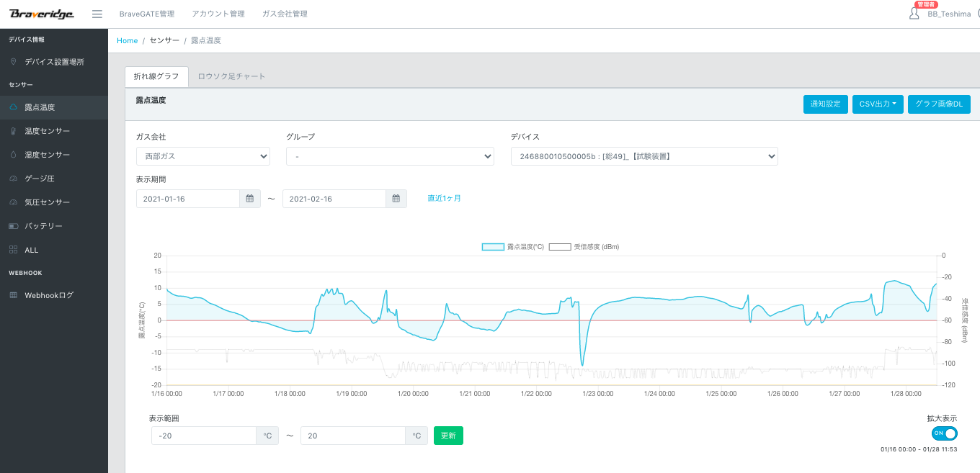Switch to the 折れ線グラフ tab
980x473 pixels.
point(156,76)
